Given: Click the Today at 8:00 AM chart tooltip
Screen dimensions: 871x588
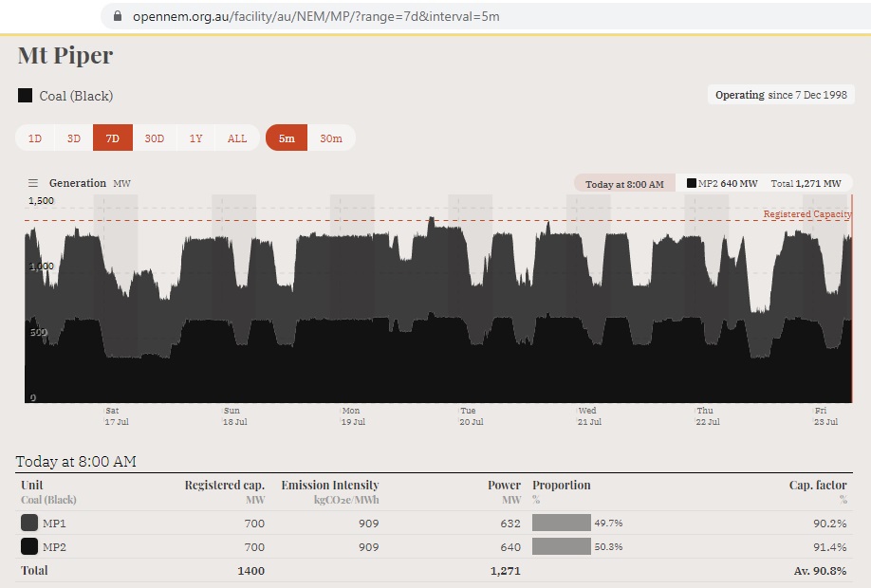Looking at the screenshot, I should (624, 184).
